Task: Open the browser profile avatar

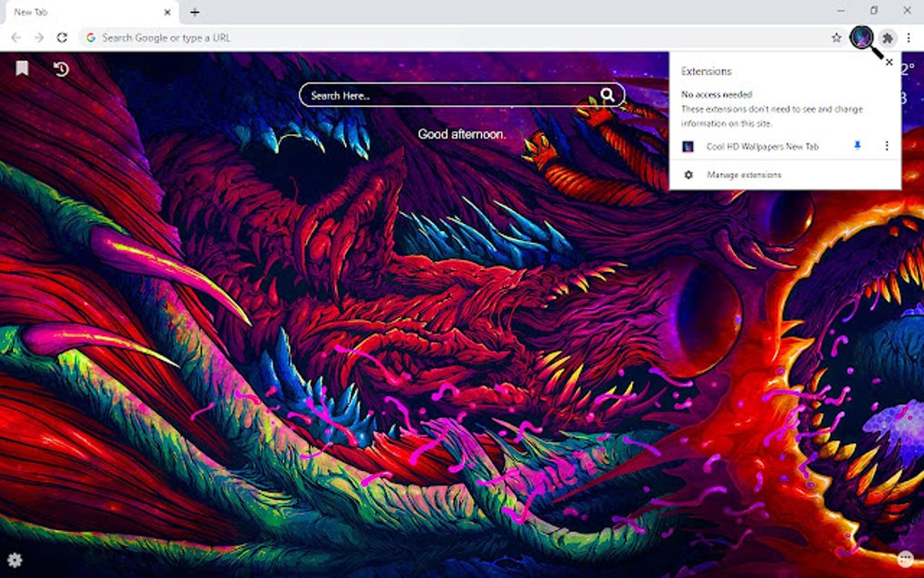Action: pyautogui.click(x=863, y=37)
